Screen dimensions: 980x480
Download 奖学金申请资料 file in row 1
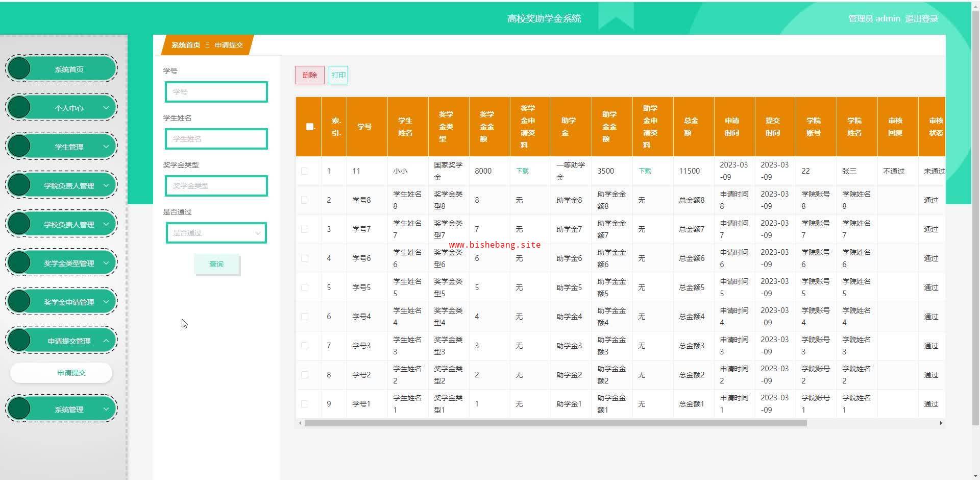click(522, 171)
